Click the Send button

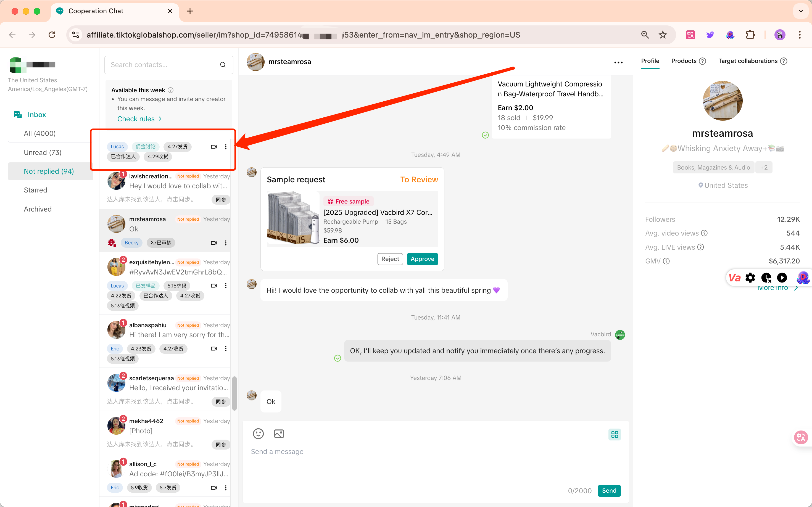coord(609,490)
